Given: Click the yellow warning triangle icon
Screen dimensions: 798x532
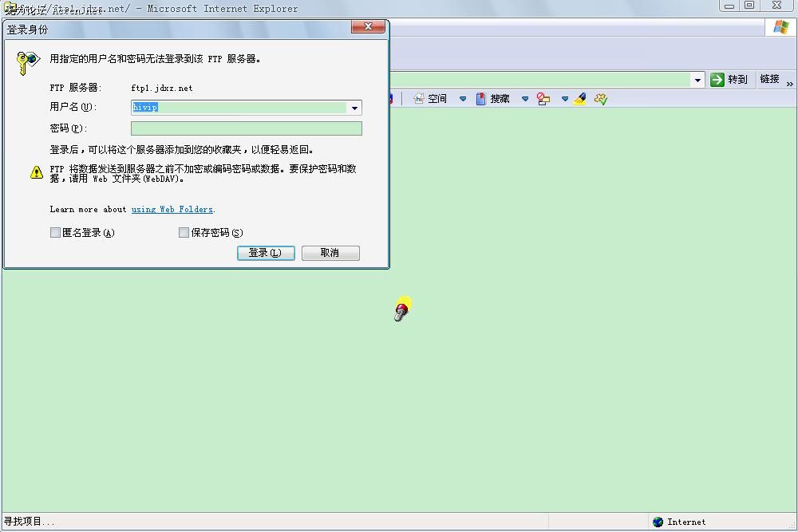Looking at the screenshot, I should coord(37,172).
